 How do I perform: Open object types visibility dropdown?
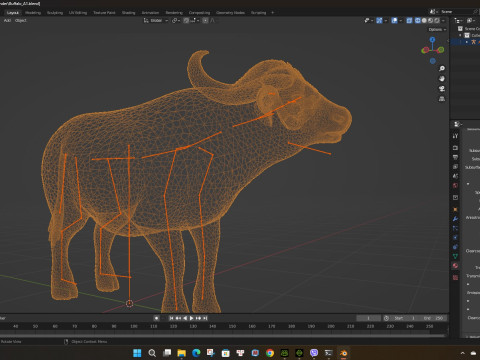coord(368,20)
